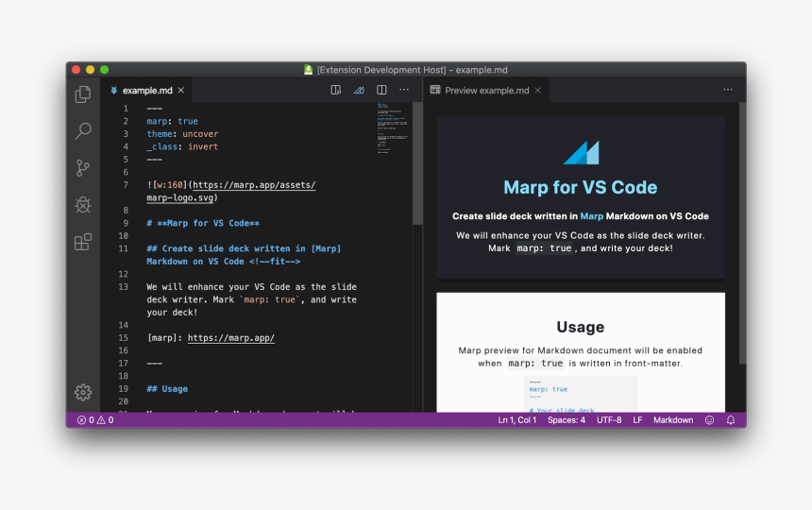Screen dimensions: 812x510
Task: Select the example.md editor tab
Action: (146, 91)
